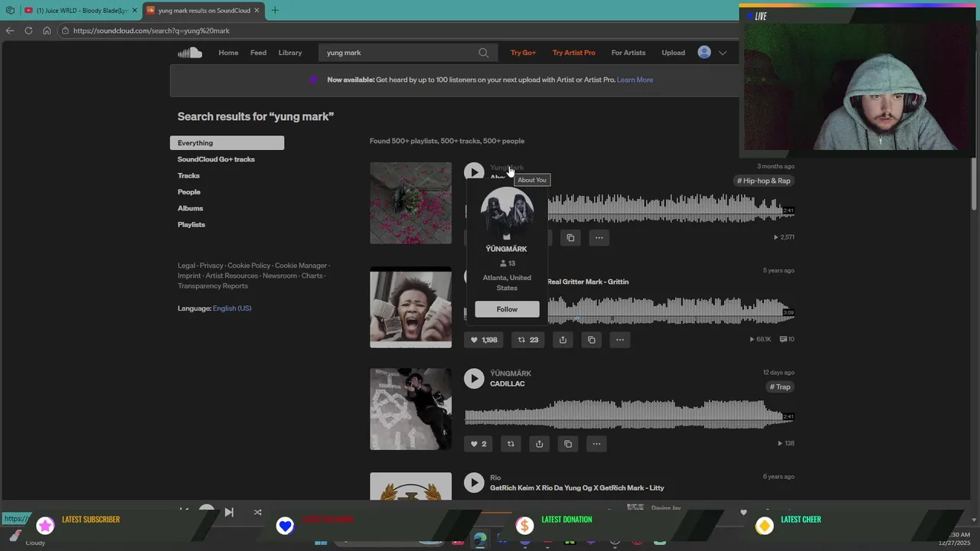Reload the page with refresh icon

28,31
